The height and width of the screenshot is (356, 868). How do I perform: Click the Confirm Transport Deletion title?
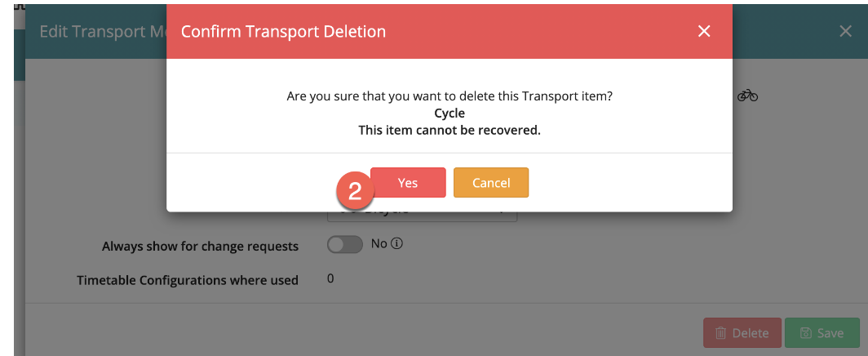[283, 32]
